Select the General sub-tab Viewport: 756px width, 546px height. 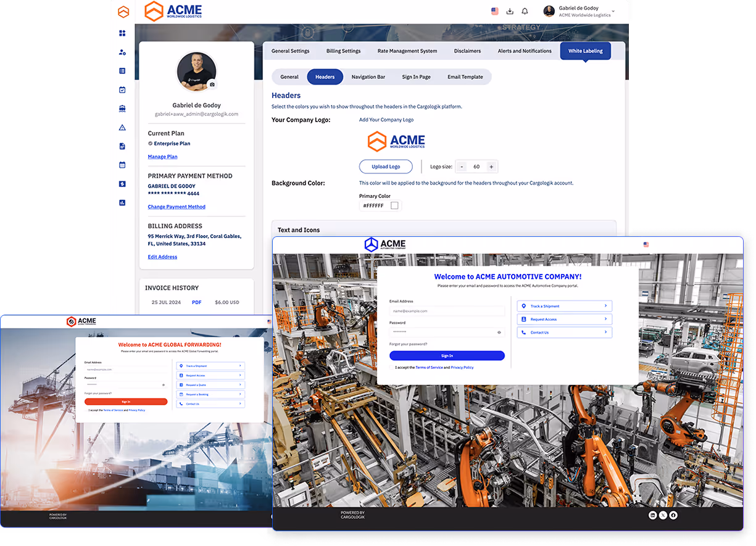tap(289, 77)
